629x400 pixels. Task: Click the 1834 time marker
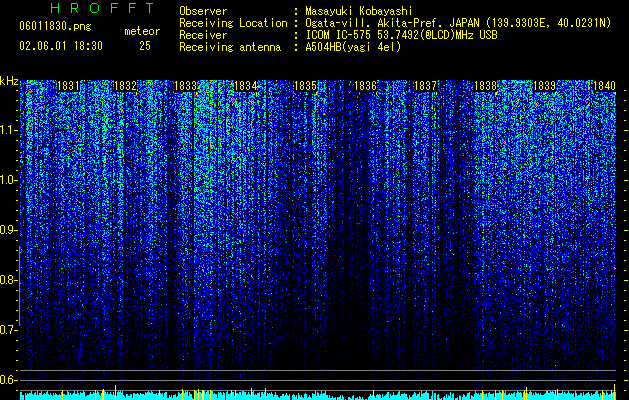pyautogui.click(x=245, y=86)
